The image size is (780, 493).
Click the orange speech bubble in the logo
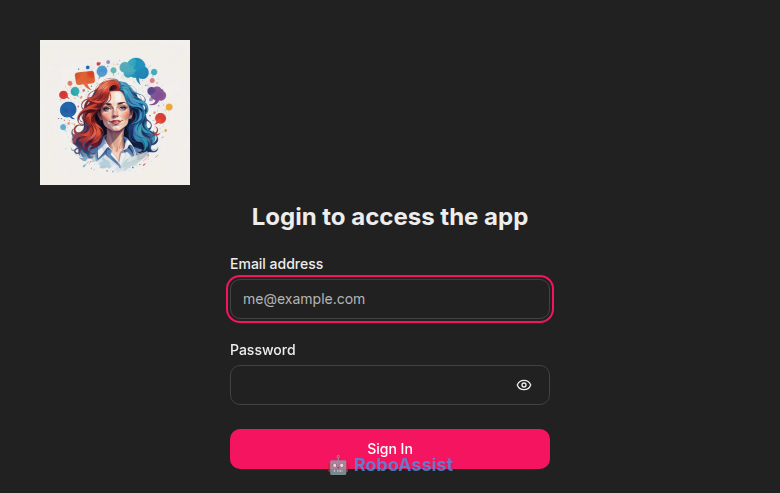(x=84, y=77)
